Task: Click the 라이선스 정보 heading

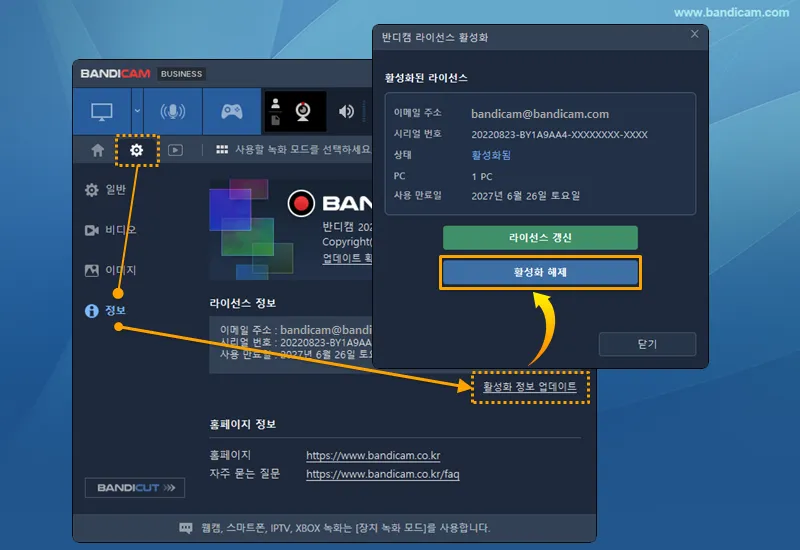Action: pos(243,303)
